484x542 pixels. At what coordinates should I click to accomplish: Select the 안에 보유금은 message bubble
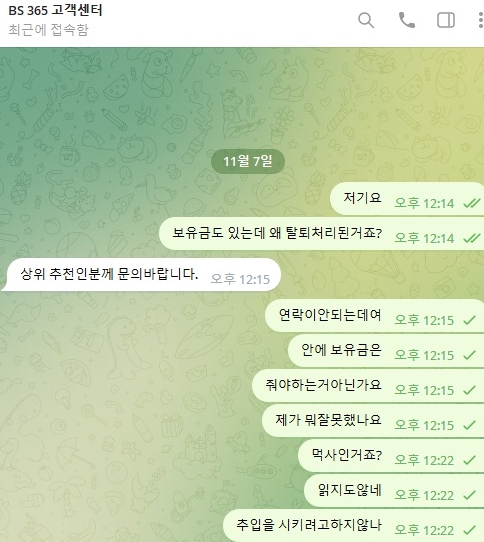[x=386, y=351]
